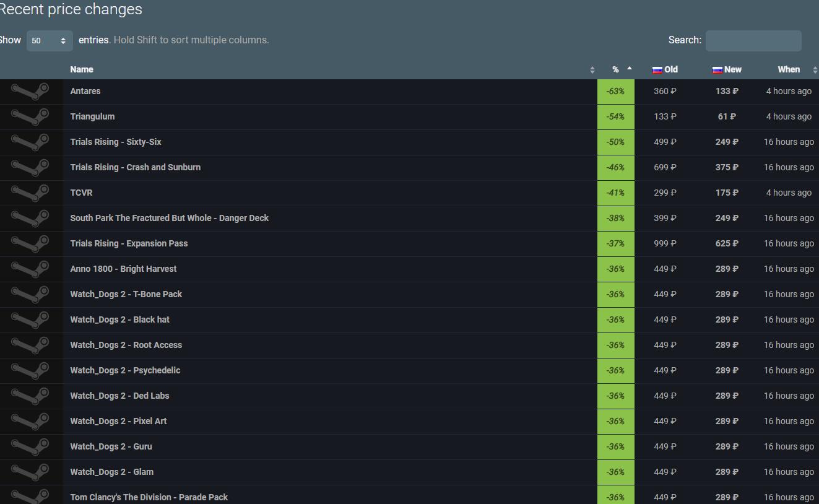Click the green -63% discount cell
Image resolution: width=819 pixels, height=504 pixels.
(615, 91)
